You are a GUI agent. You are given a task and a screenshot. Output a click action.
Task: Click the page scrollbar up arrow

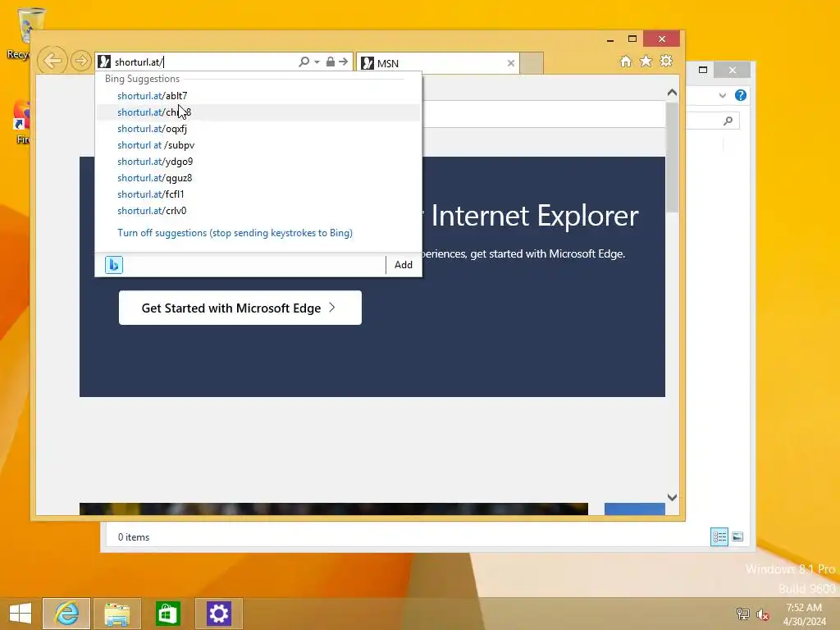[x=673, y=93]
